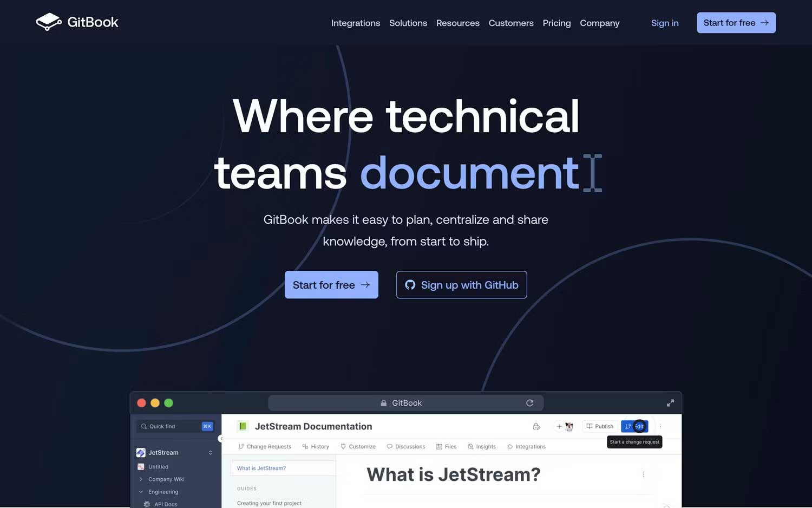The width and height of the screenshot is (812, 508).
Task: Click the What is JetStream? heading
Action: 454,474
